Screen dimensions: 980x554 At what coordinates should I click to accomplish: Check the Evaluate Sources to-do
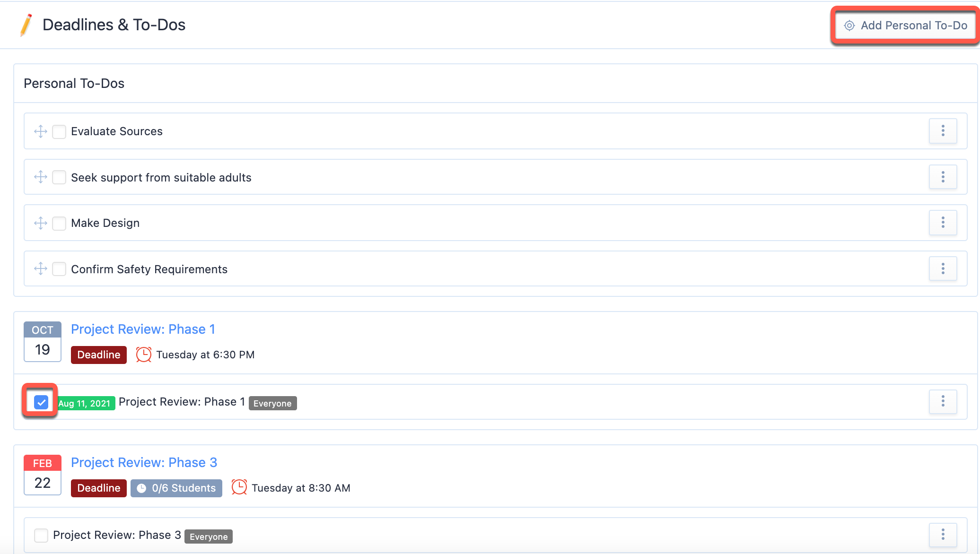pos(59,131)
